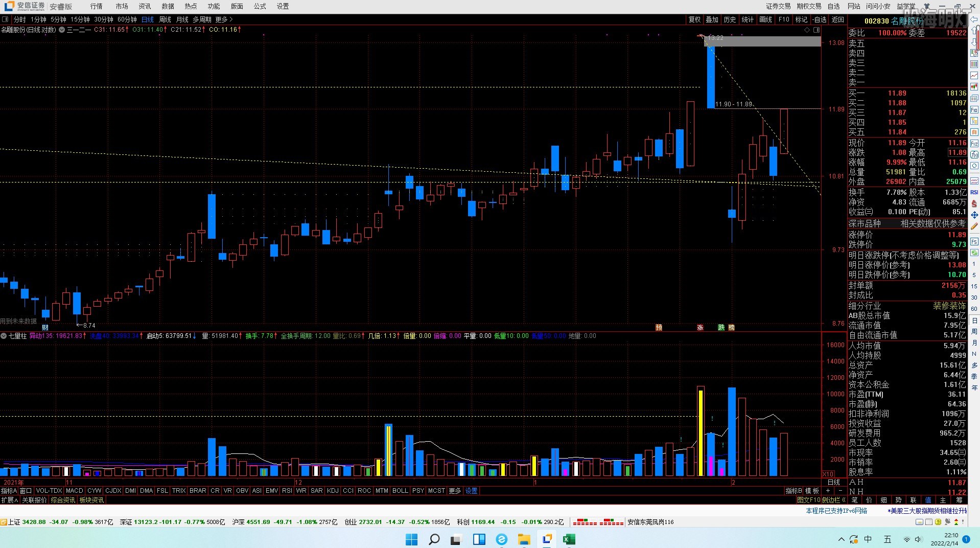This screenshot has width=980, height=548.
Task: Click the small panel icon at chart top-left
Action: tap(5, 19)
